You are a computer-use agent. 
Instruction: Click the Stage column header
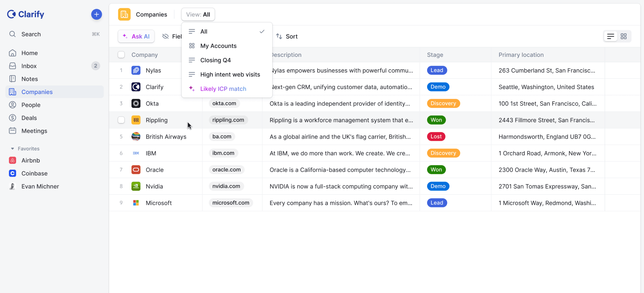[x=435, y=55]
